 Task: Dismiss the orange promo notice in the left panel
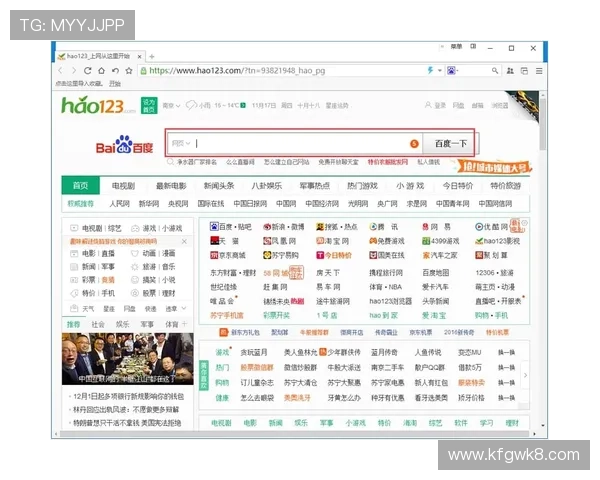(184, 242)
